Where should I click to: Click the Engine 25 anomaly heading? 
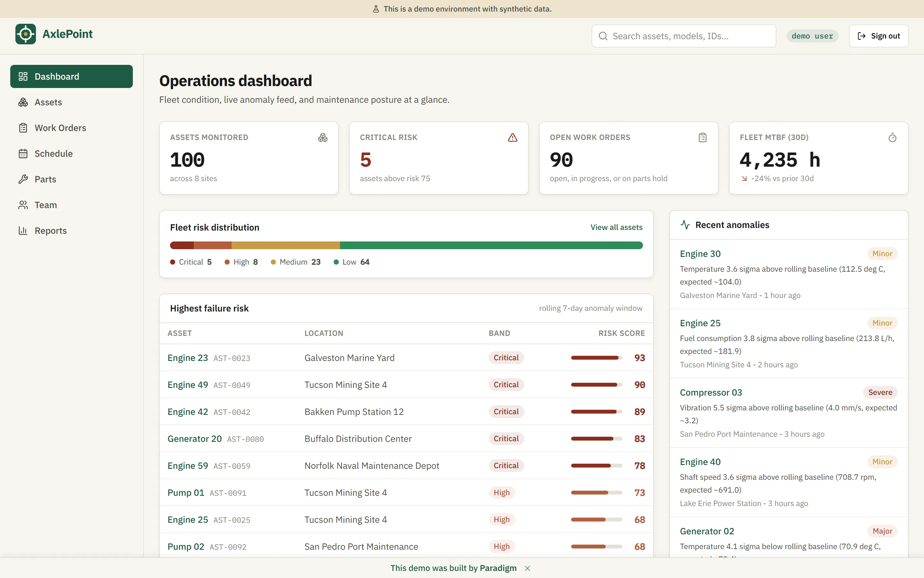click(x=700, y=323)
